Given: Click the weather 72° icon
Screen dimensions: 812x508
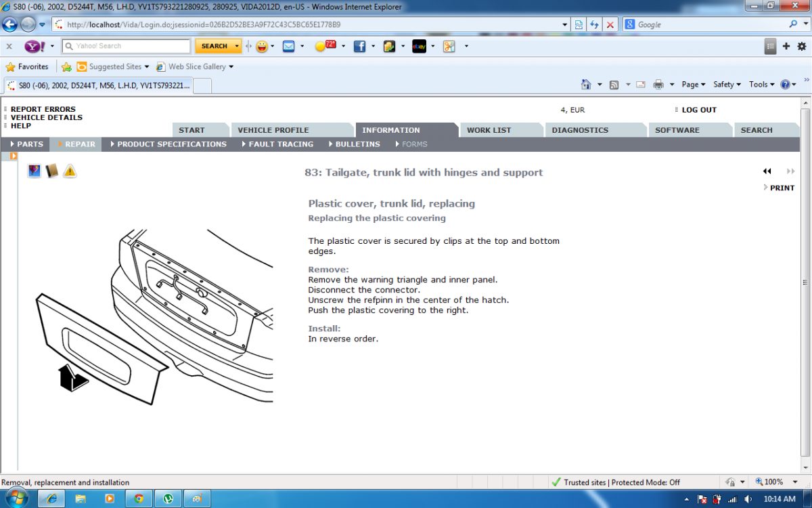Looking at the screenshot, I should point(326,46).
